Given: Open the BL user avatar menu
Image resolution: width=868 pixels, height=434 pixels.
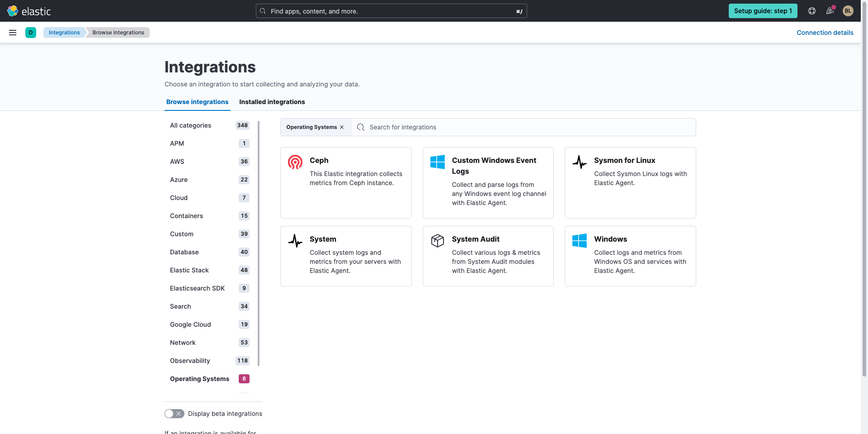Looking at the screenshot, I should point(848,11).
